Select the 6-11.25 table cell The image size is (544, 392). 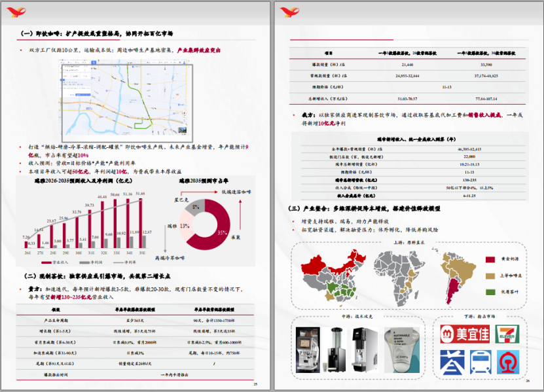[469, 196]
